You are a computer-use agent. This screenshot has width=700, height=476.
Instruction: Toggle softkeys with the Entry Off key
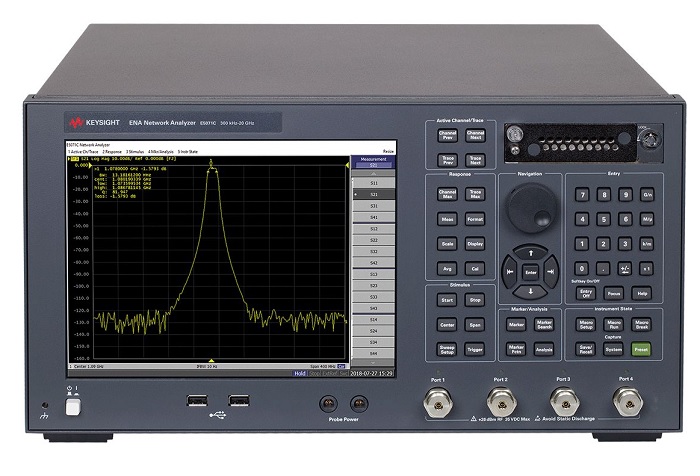pos(587,293)
